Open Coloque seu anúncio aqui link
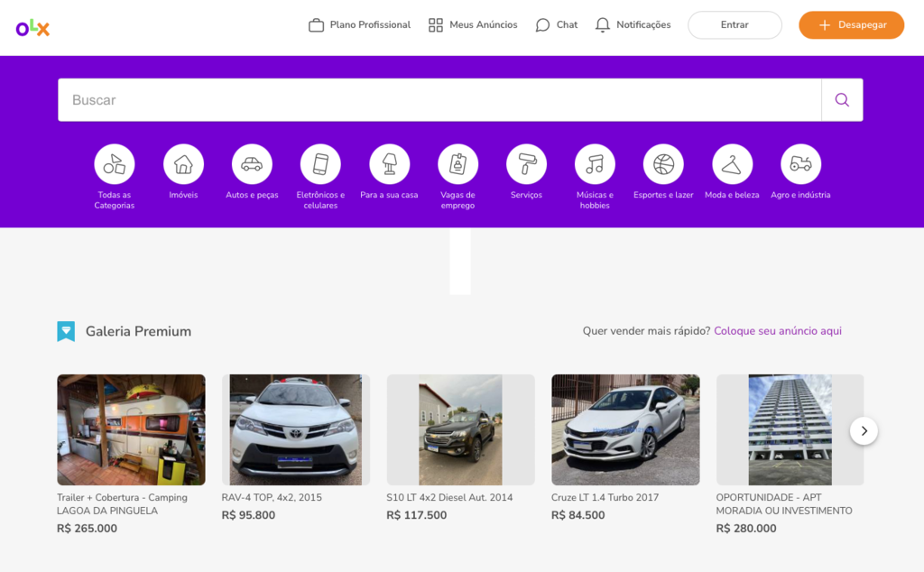 pos(777,331)
